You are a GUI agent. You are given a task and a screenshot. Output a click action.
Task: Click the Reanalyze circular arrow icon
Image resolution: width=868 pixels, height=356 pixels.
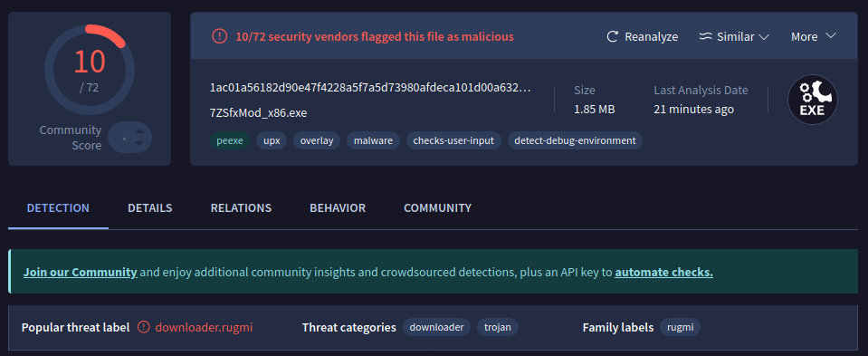(612, 36)
